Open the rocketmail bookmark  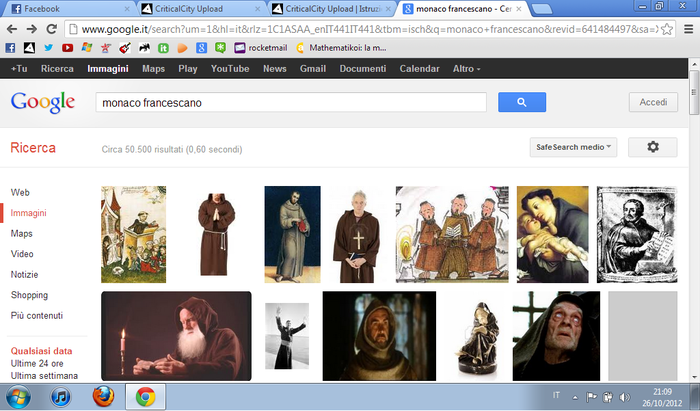[261, 48]
